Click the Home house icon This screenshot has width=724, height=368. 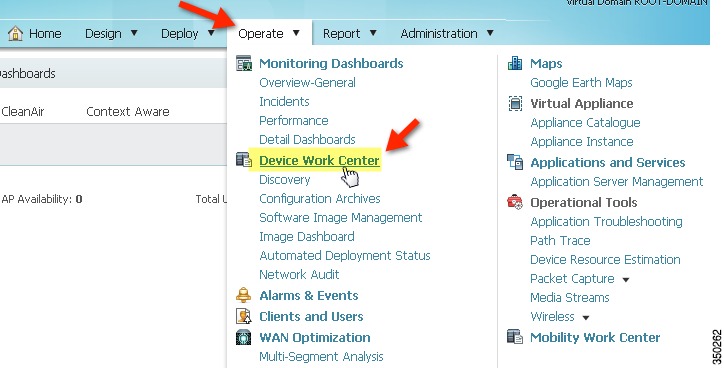[x=15, y=33]
